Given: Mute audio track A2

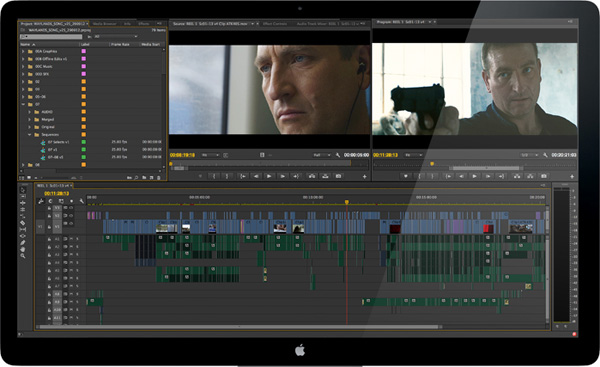Looking at the screenshot, I should (71, 247).
